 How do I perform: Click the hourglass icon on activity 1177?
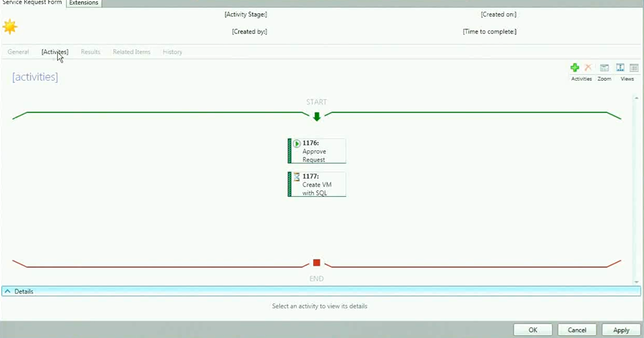click(297, 177)
